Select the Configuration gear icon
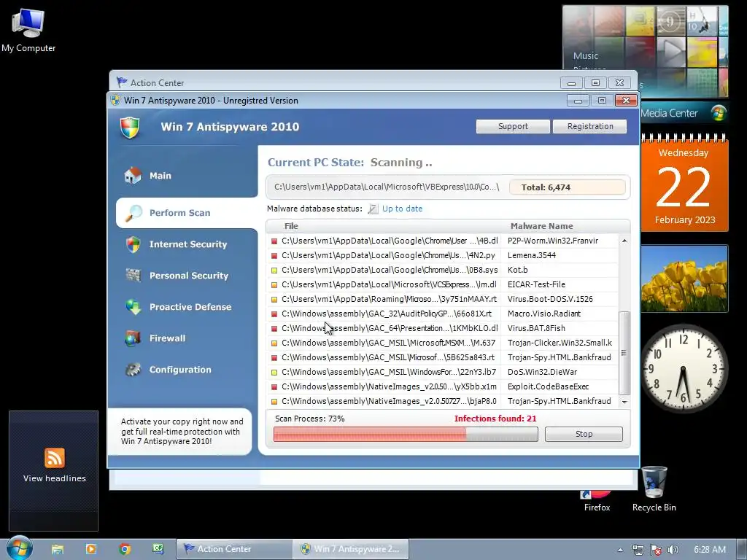The image size is (747, 560). coord(133,370)
